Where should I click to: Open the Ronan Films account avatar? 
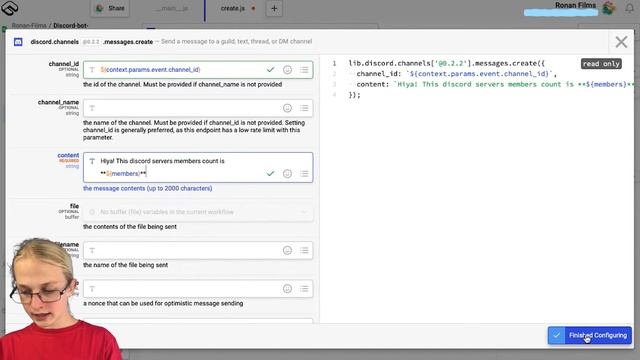(x=609, y=8)
